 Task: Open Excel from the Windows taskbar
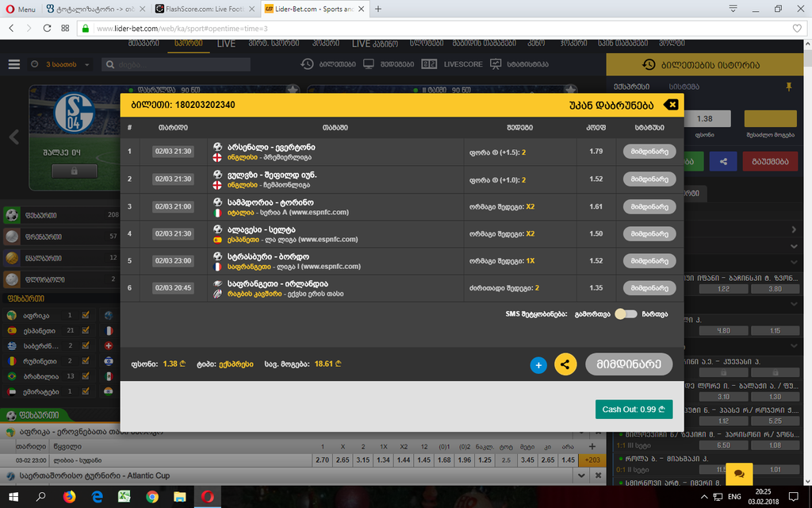coord(124,497)
